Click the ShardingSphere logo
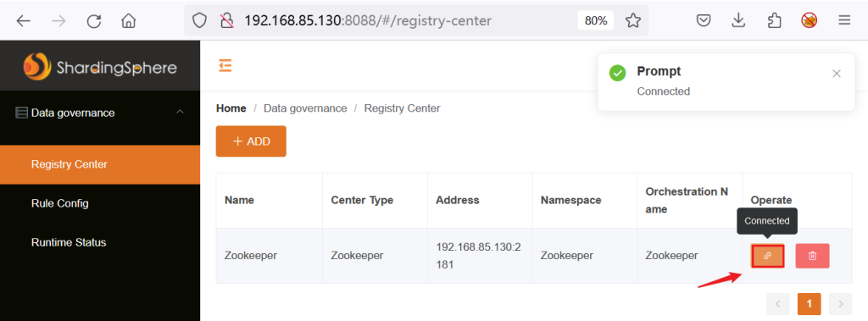This screenshot has width=868, height=321. pos(100,66)
